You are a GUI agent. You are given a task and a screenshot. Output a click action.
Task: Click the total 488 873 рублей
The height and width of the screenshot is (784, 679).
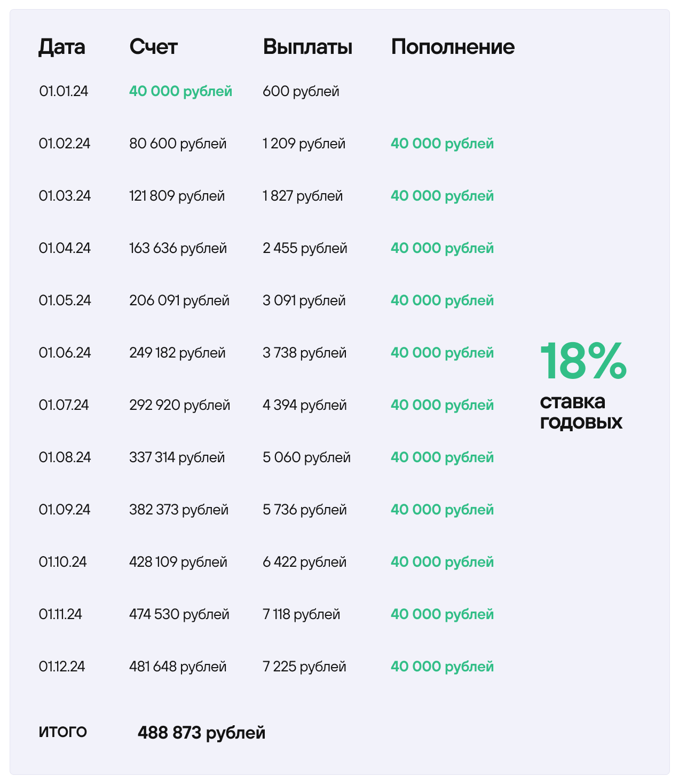coord(201,733)
